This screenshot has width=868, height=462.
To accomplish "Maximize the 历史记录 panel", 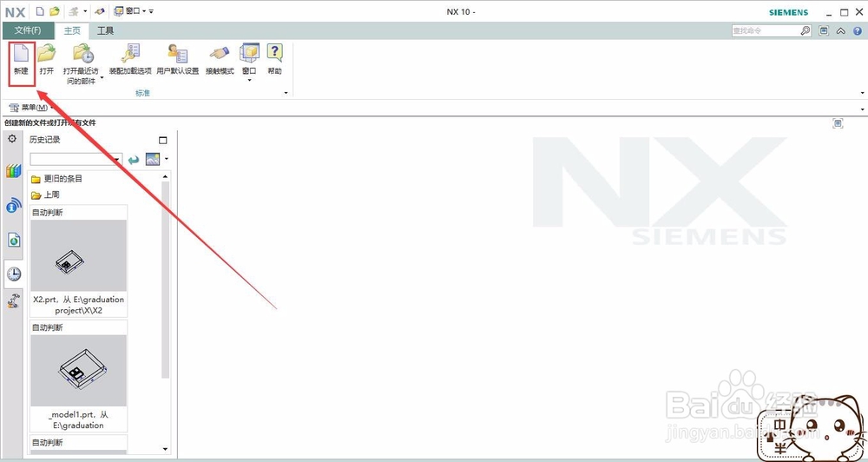I will click(163, 140).
